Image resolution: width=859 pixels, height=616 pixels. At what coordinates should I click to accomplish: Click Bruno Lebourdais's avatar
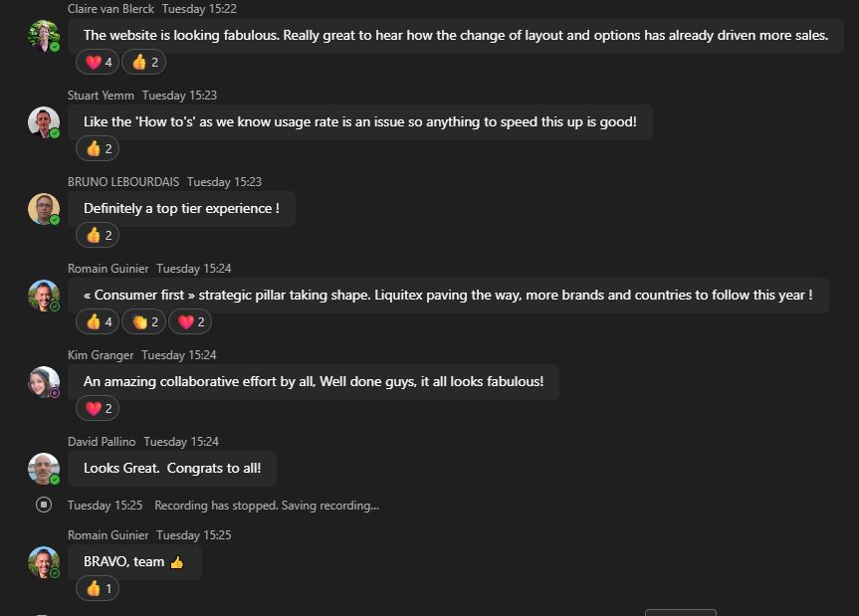44,209
